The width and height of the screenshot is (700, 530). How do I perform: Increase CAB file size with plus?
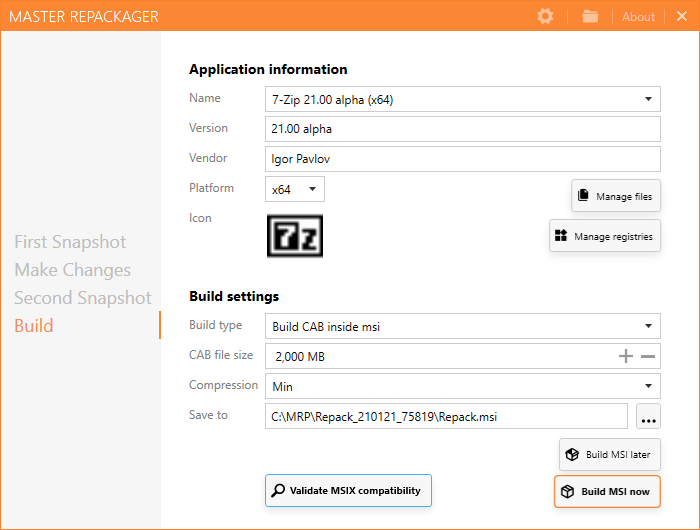pos(626,356)
